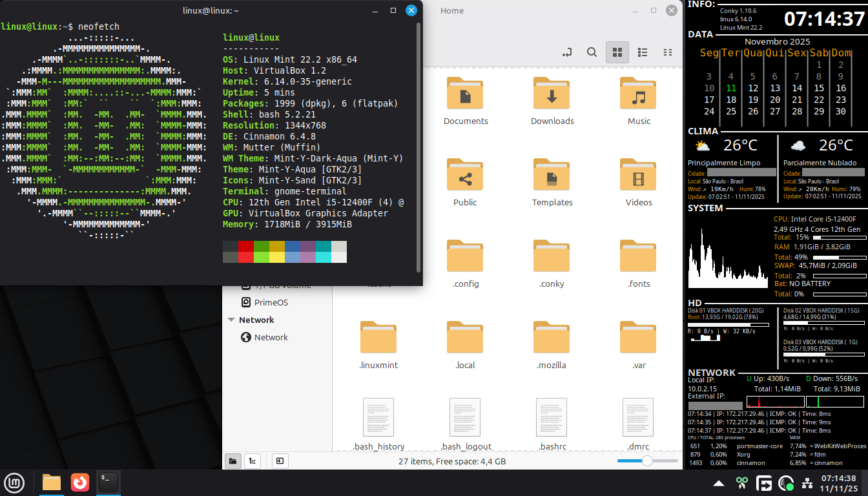Open the Downloads folder
Image resolution: width=868 pixels, height=496 pixels.
pos(552,101)
